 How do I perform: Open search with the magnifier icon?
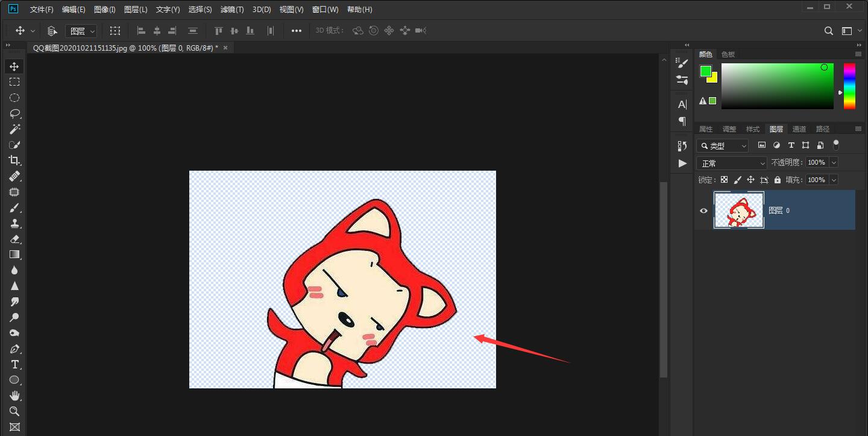click(829, 31)
